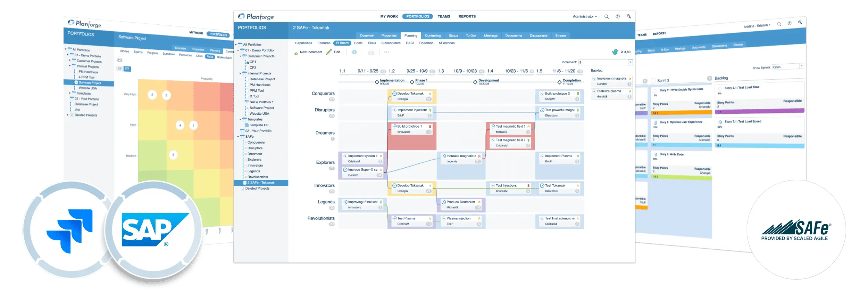Select Revolutionists in the SAFe tree

click(x=258, y=177)
